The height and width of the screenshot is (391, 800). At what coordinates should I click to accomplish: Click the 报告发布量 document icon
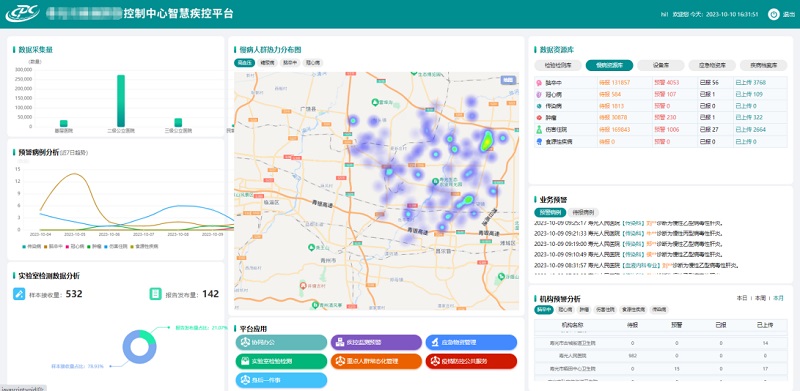(x=155, y=294)
